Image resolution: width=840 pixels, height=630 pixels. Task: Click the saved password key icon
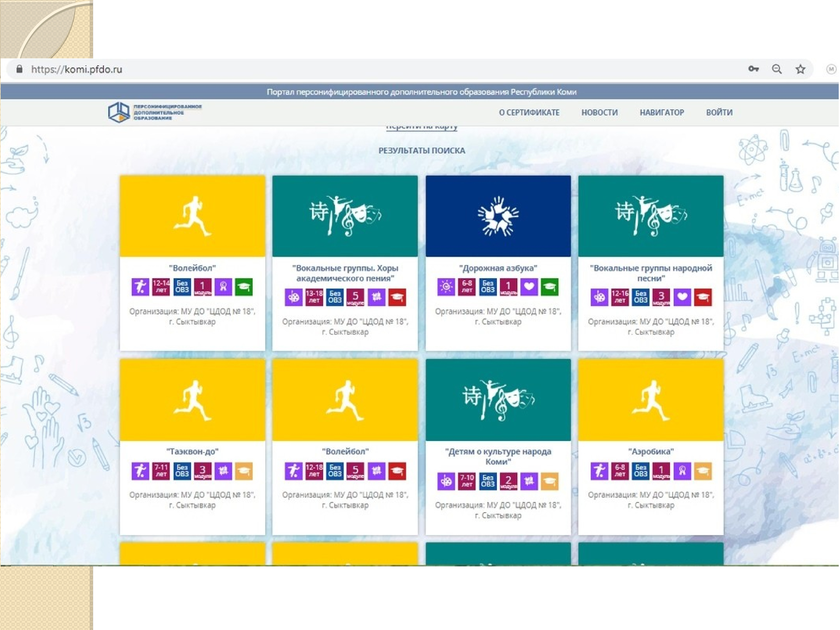753,69
